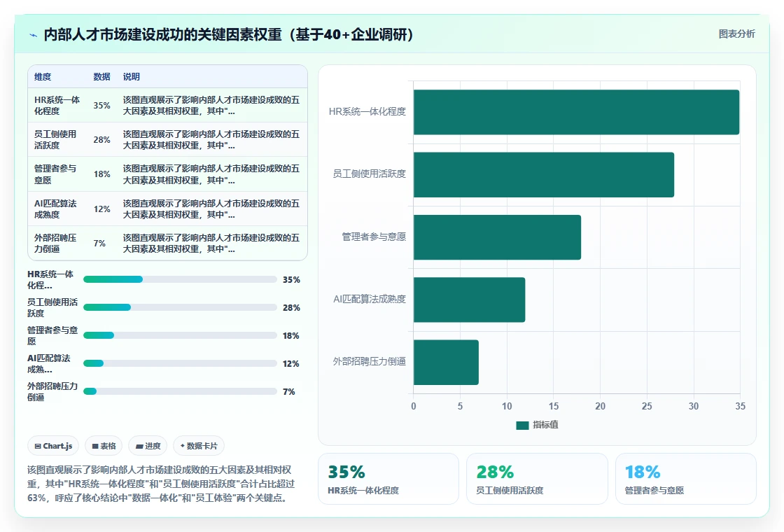The height and width of the screenshot is (532, 784).
Task: Select the 员工侧使用活跃度 table row cell
Action: coord(55,139)
